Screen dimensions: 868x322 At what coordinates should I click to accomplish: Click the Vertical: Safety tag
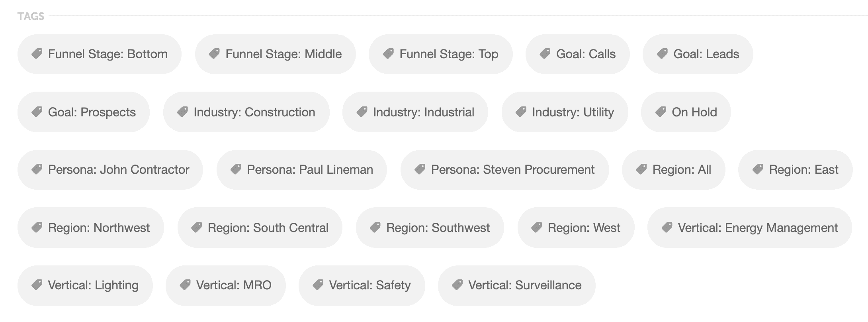(x=362, y=285)
